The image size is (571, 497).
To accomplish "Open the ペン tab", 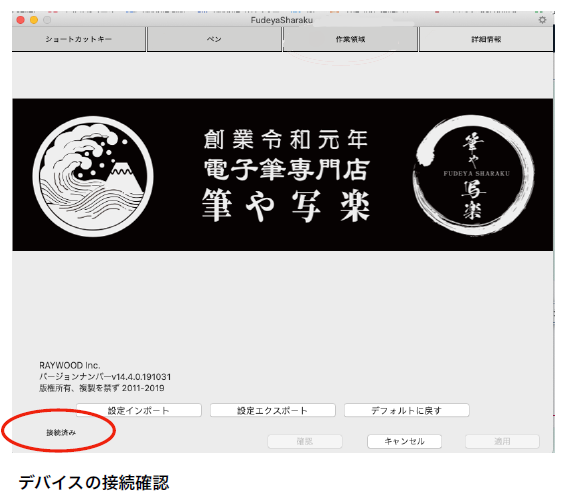I will tap(214, 39).
